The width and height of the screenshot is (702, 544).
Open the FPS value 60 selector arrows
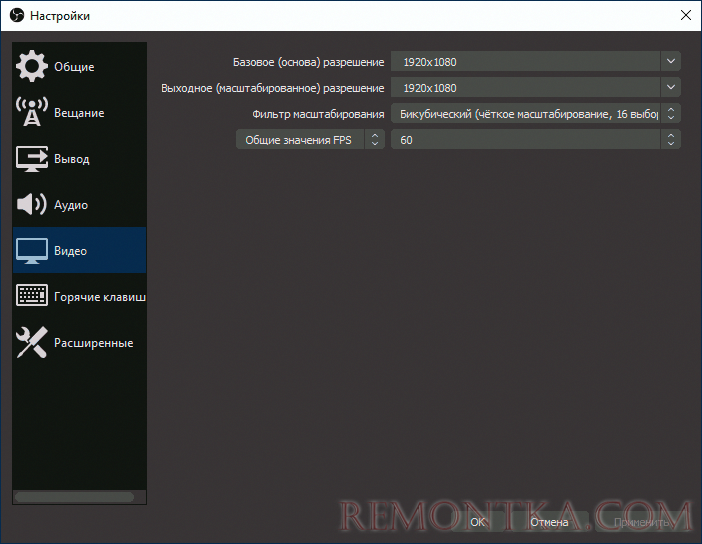pos(671,139)
